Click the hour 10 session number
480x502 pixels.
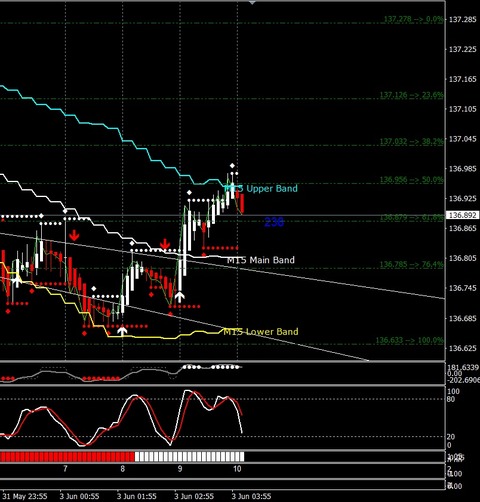point(237,469)
